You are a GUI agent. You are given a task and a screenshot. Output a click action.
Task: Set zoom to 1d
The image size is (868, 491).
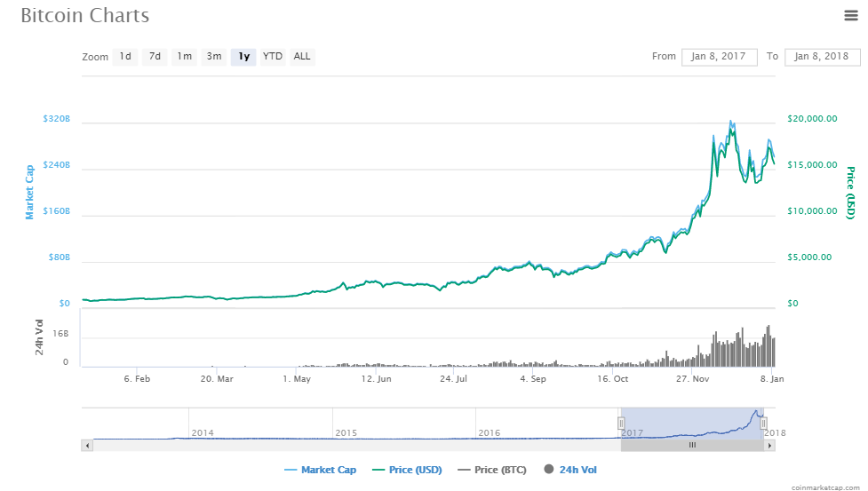click(125, 57)
